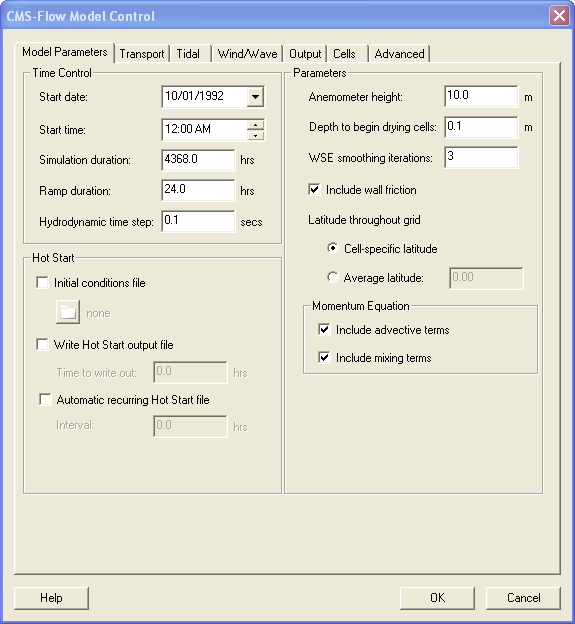The height and width of the screenshot is (624, 575).
Task: Click the Cancel button
Action: tap(523, 598)
